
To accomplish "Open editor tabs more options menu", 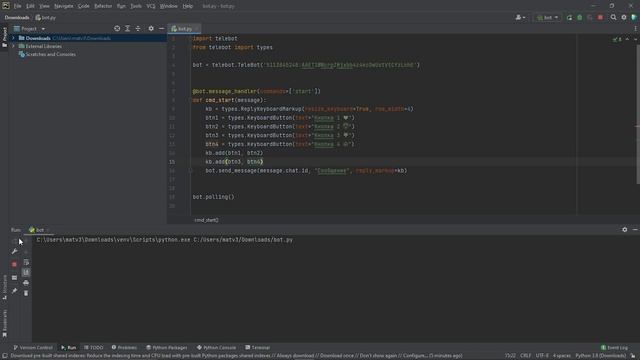I will click(x=636, y=29).
